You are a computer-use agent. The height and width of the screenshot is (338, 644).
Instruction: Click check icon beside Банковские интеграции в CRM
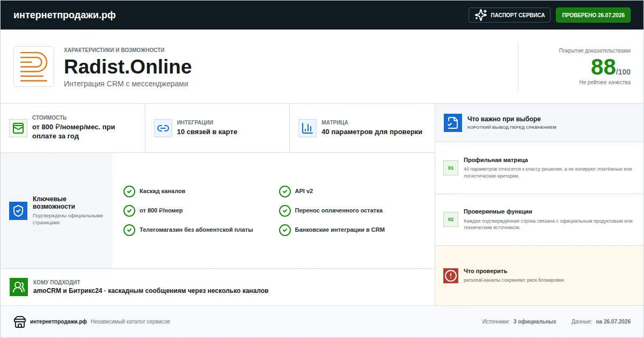285,230
